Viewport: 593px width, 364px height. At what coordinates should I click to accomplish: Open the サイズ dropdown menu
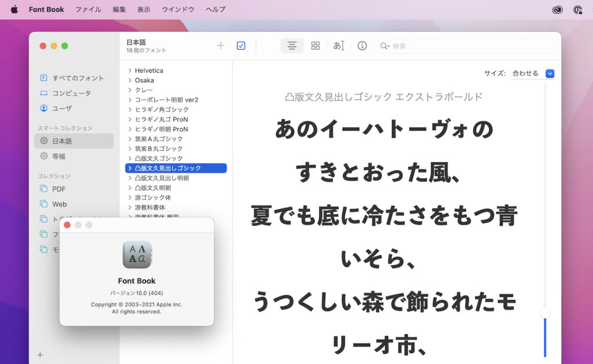point(550,73)
